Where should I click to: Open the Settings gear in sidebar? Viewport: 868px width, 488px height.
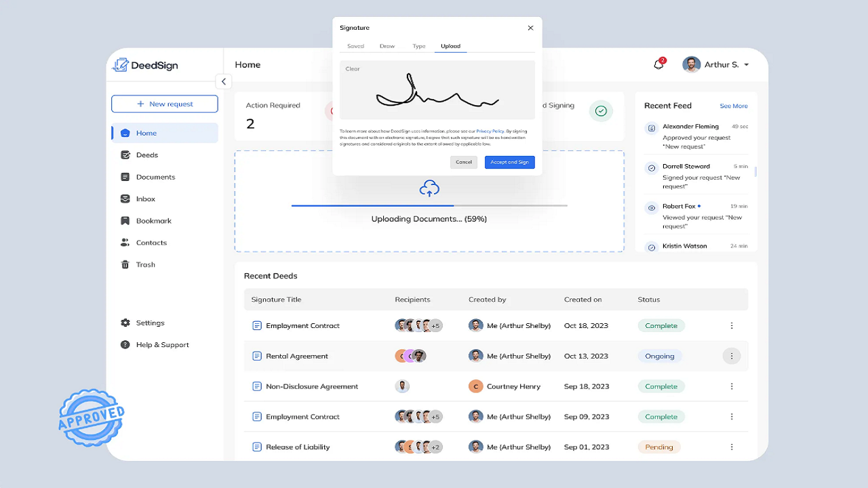click(x=125, y=323)
